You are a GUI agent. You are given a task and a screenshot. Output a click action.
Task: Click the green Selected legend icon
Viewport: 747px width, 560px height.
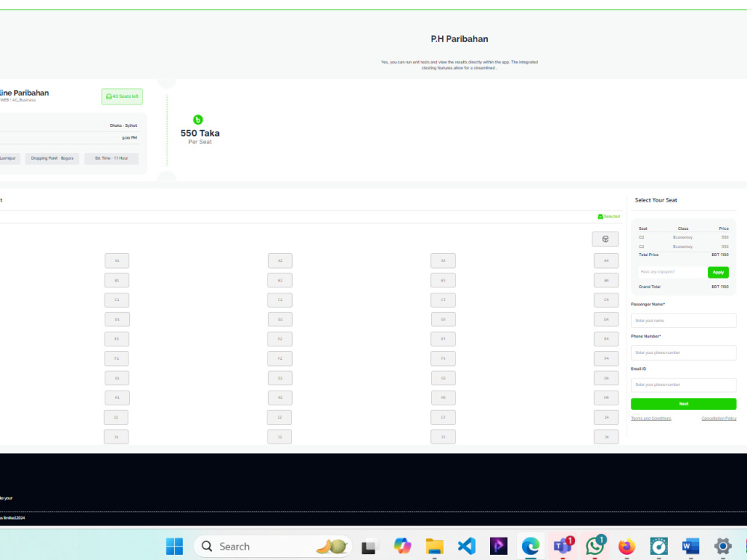pyautogui.click(x=601, y=217)
